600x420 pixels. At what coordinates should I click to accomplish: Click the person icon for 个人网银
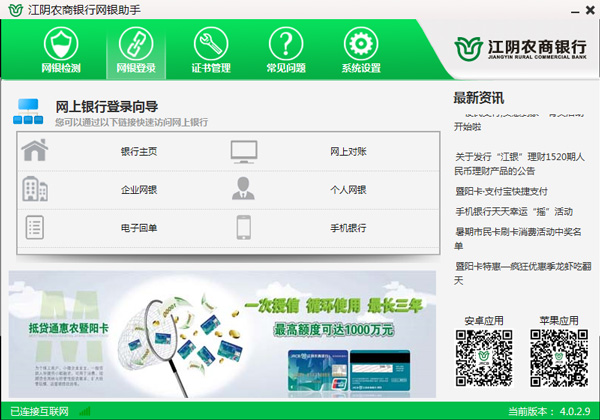[243, 188]
